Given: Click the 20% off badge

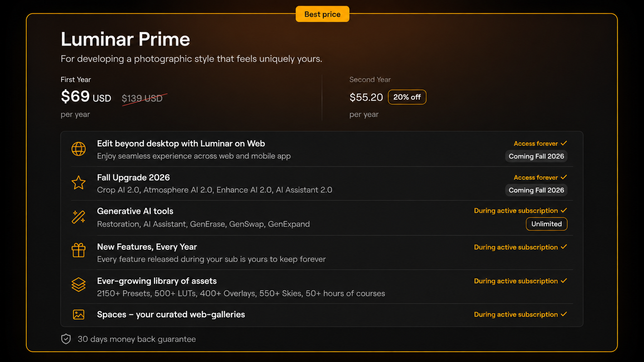Looking at the screenshot, I should 407,97.
